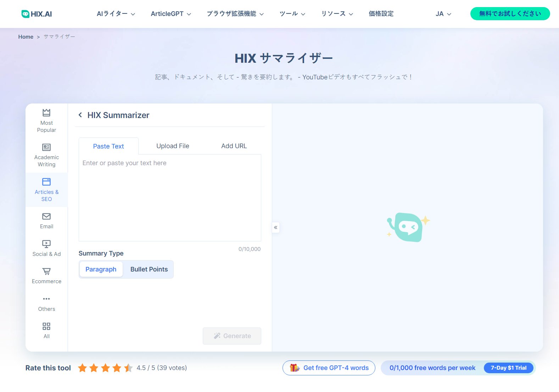Rate the tool with the fifth star
The width and height of the screenshot is (559, 392).
pyautogui.click(x=128, y=368)
